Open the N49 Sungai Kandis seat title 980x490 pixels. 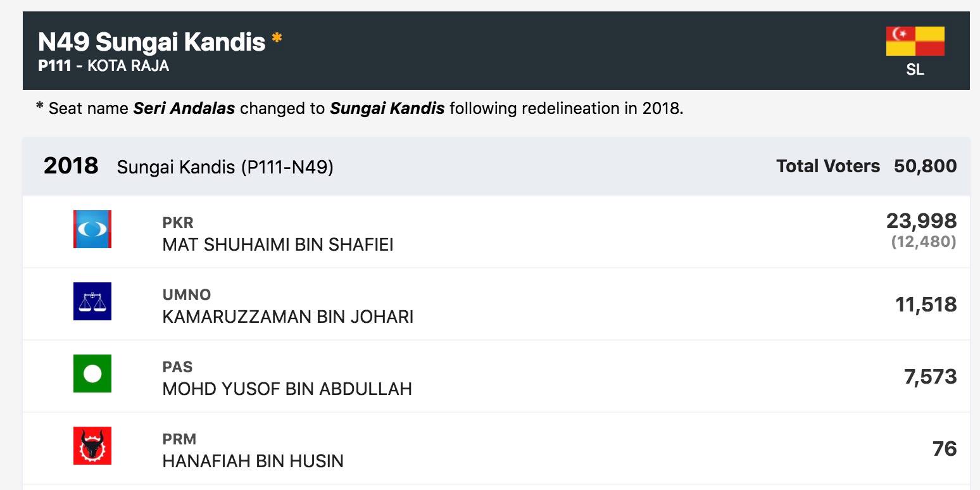152,42
